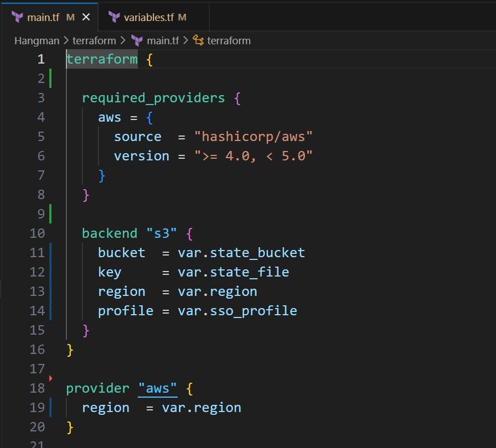
Task: Click the "version" attribute on line 6
Action: click(141, 156)
